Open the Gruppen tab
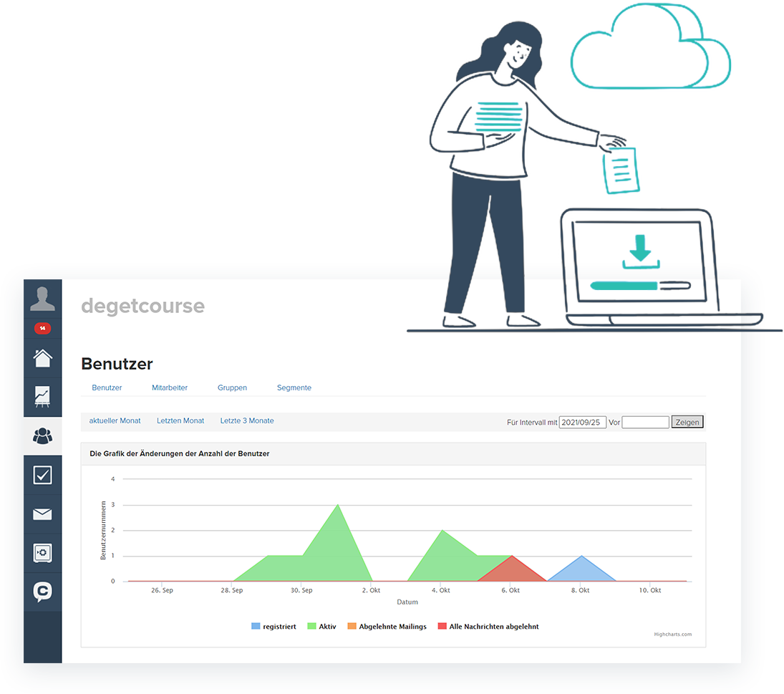The width and height of the screenshot is (784, 694). tap(232, 387)
